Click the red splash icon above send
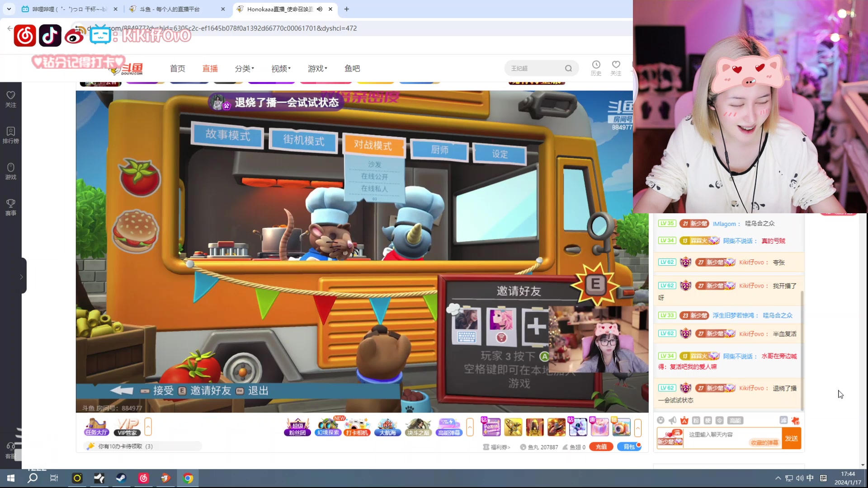The width and height of the screenshot is (868, 488). (x=795, y=420)
